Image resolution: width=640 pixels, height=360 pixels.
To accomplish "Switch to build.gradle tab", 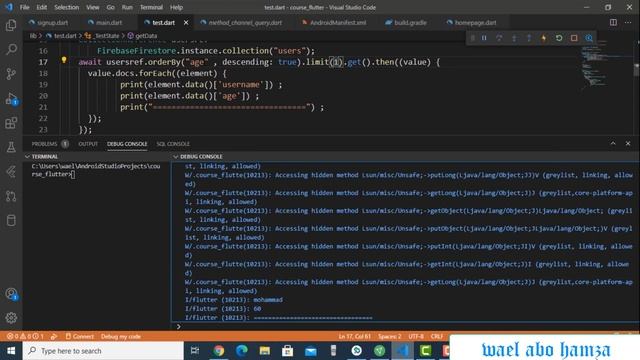I will coord(406,22).
